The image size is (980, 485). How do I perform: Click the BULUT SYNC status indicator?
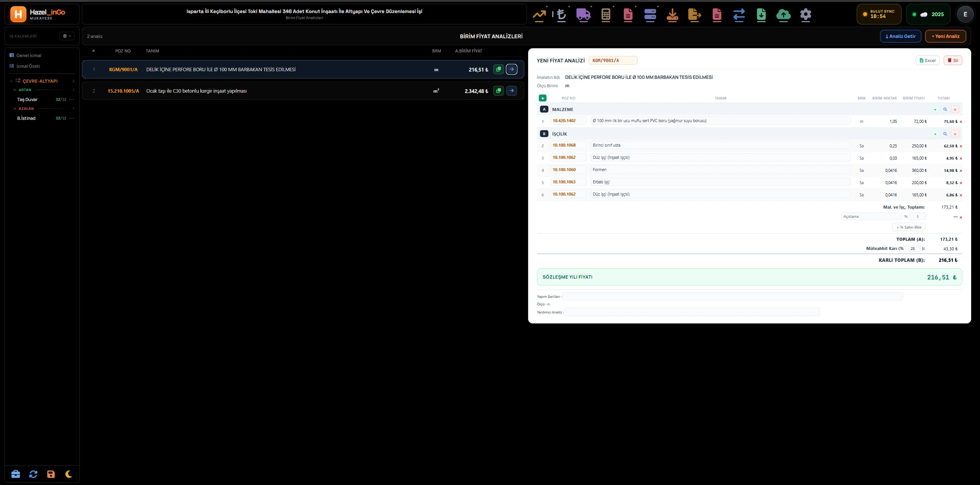point(879,14)
